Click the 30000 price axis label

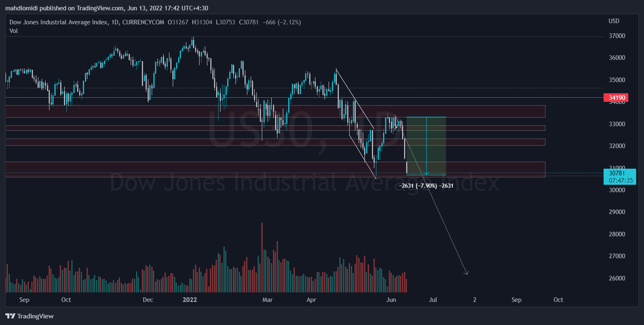[x=617, y=190]
